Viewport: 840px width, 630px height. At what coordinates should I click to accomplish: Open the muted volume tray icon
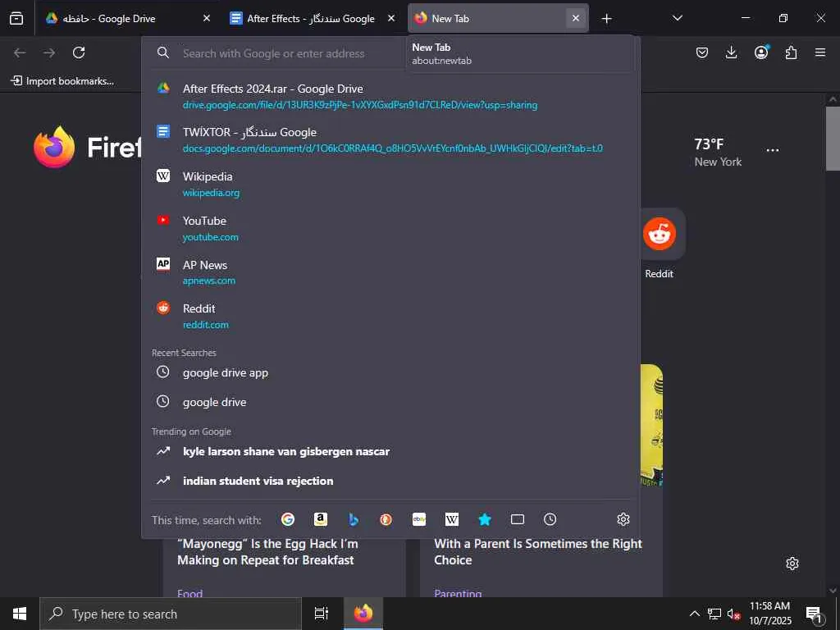point(733,614)
